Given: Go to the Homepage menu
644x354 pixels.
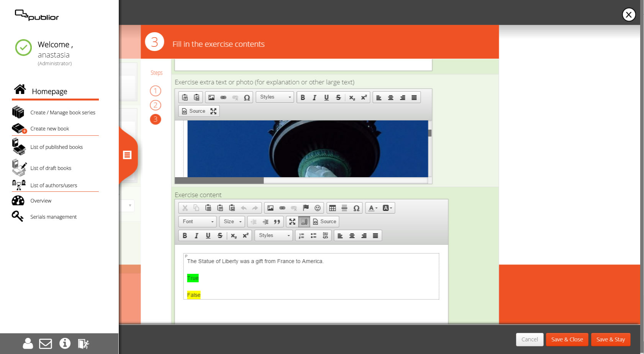Looking at the screenshot, I should 49,91.
